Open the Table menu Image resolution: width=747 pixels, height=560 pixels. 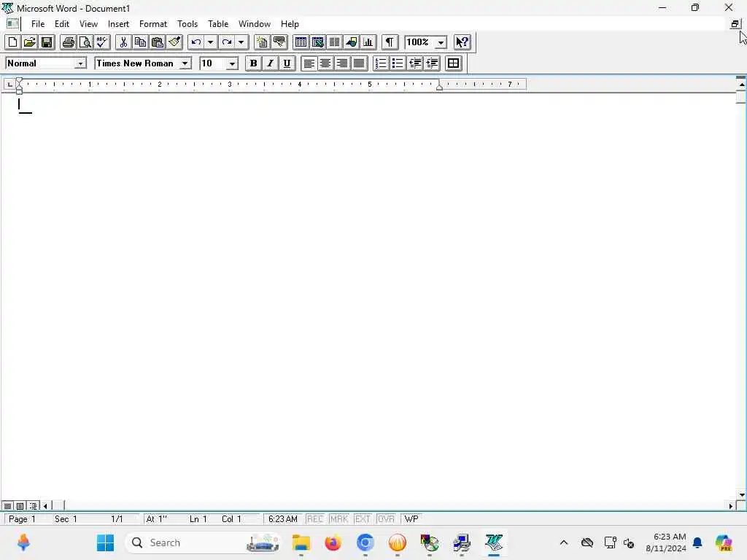(x=218, y=24)
